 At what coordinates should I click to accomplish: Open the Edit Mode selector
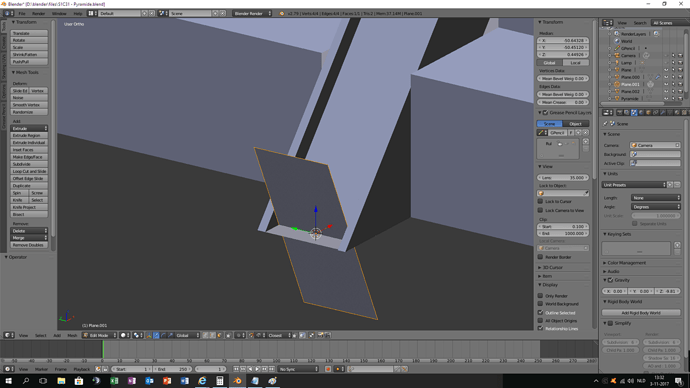click(100, 335)
